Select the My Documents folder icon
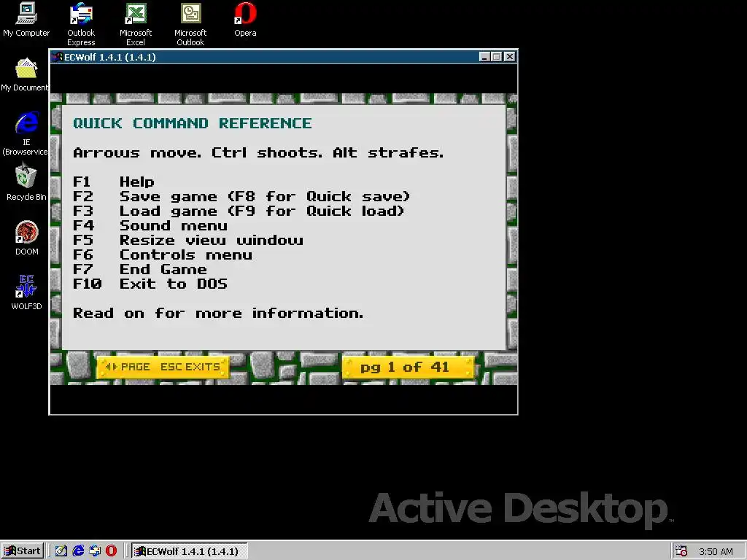The height and width of the screenshot is (560, 747). coord(25,75)
